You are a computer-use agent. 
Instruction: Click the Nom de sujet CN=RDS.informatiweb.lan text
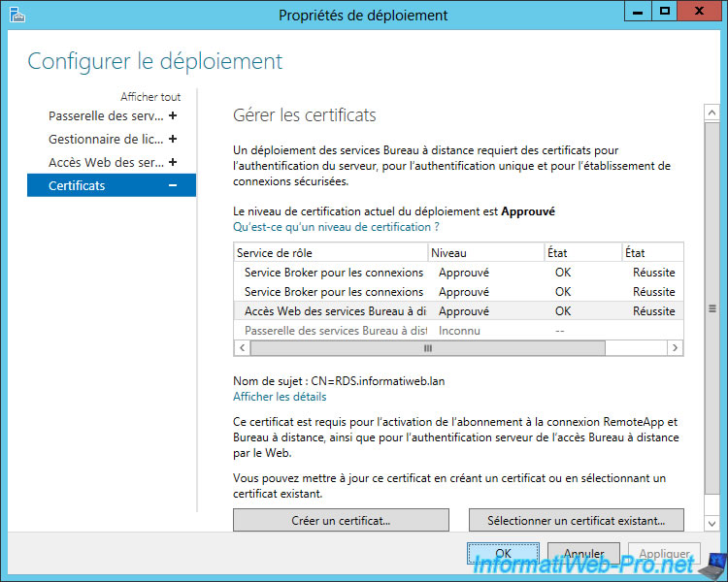coord(339,381)
